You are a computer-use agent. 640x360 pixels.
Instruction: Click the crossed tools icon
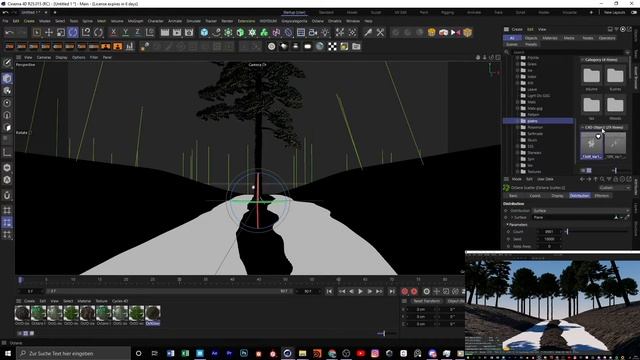tap(380, 32)
